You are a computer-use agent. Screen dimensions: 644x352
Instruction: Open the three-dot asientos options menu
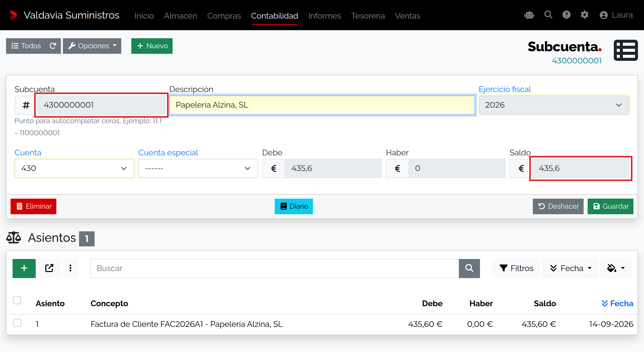[70, 268]
